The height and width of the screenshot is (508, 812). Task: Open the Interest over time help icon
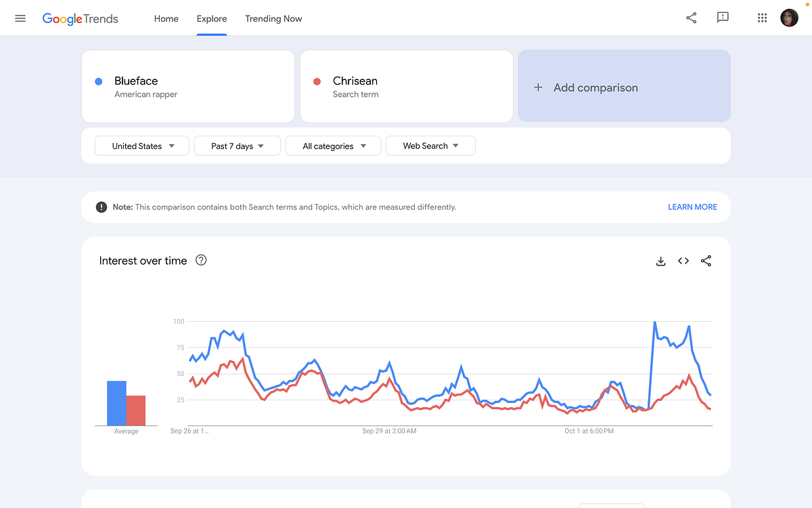click(x=201, y=260)
